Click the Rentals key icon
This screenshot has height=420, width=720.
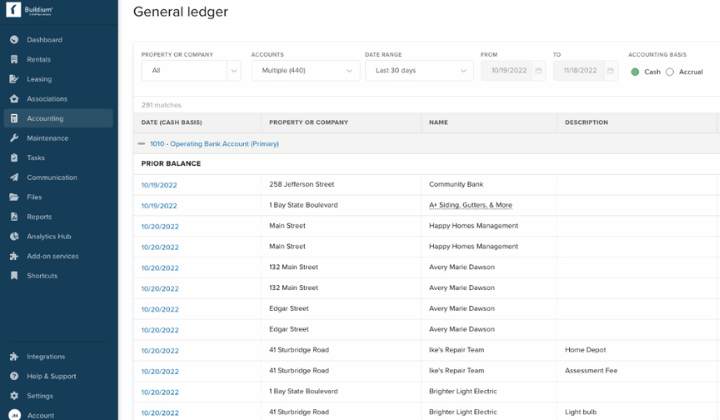pyautogui.click(x=14, y=59)
